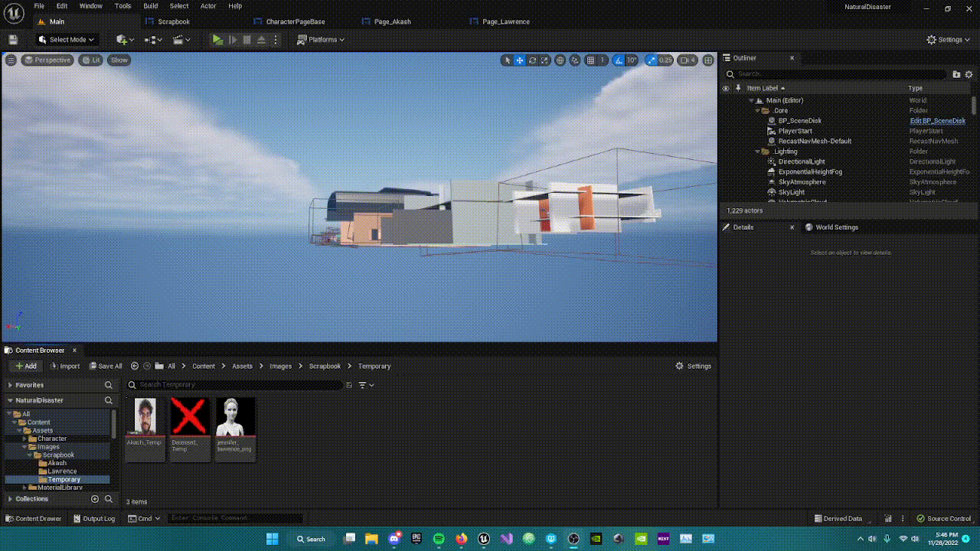Switch to the Scrapbook tab
The height and width of the screenshot is (551, 980).
174,21
